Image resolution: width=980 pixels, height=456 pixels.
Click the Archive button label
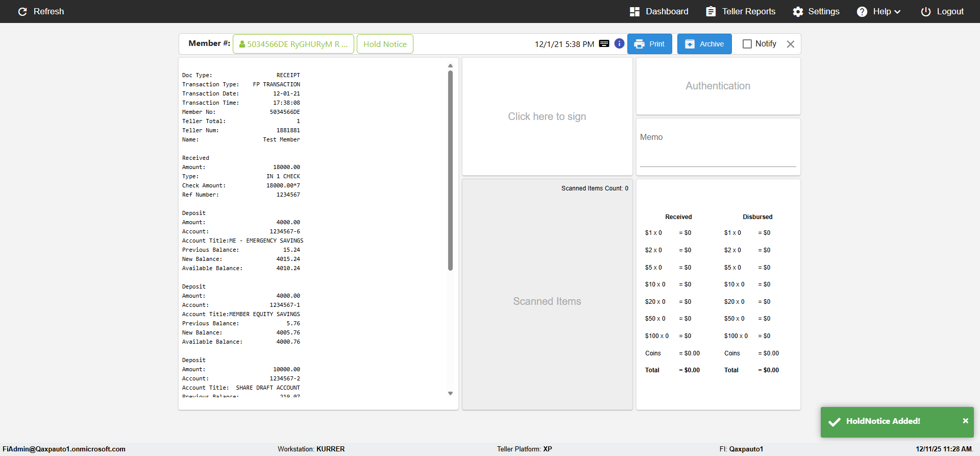pos(712,44)
